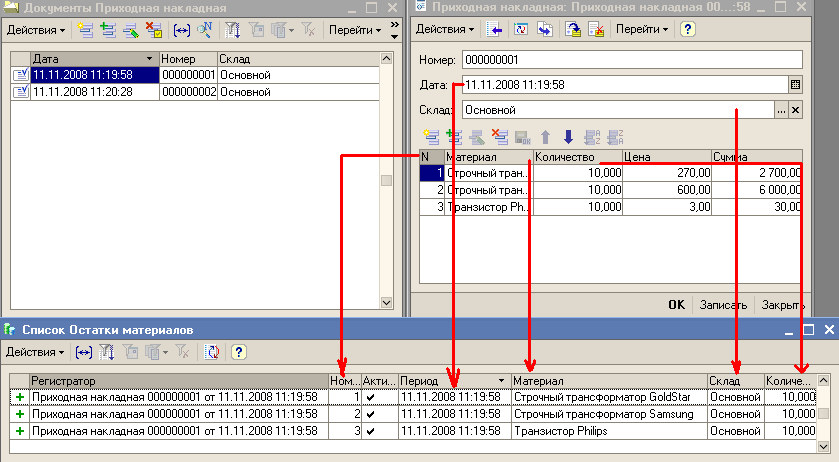Image resolution: width=839 pixels, height=462 pixels.
Task: Move row up arrow above materials table
Action: tap(545, 137)
